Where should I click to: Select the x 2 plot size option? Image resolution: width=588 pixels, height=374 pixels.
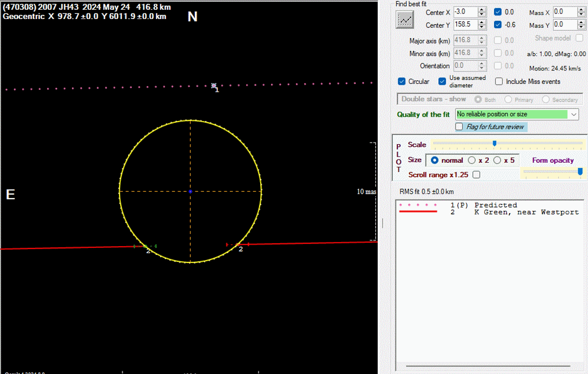pyautogui.click(x=472, y=160)
